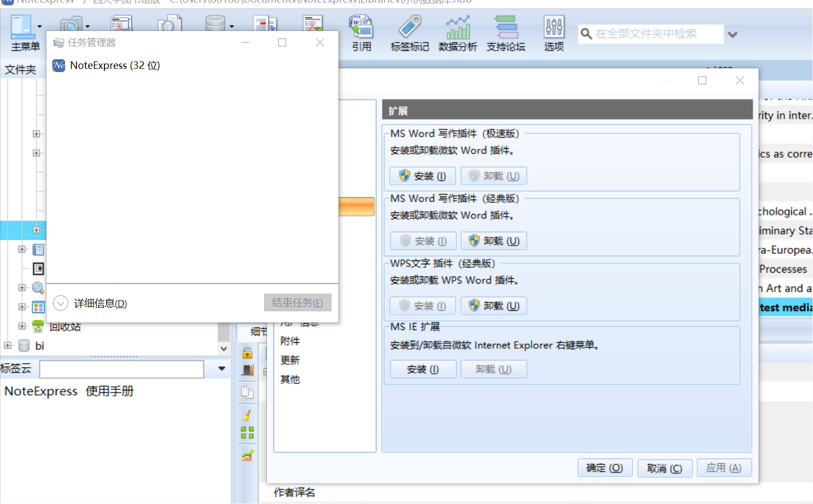Click the black document icon in folder tree
Viewport: 813px width, 504px height.
pyautogui.click(x=38, y=269)
